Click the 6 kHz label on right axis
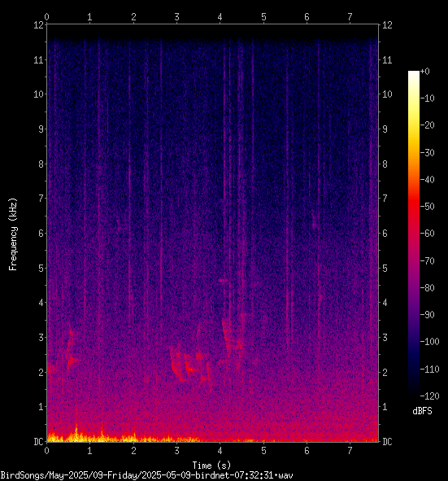Image resolution: width=448 pixels, height=481 pixels. point(385,233)
